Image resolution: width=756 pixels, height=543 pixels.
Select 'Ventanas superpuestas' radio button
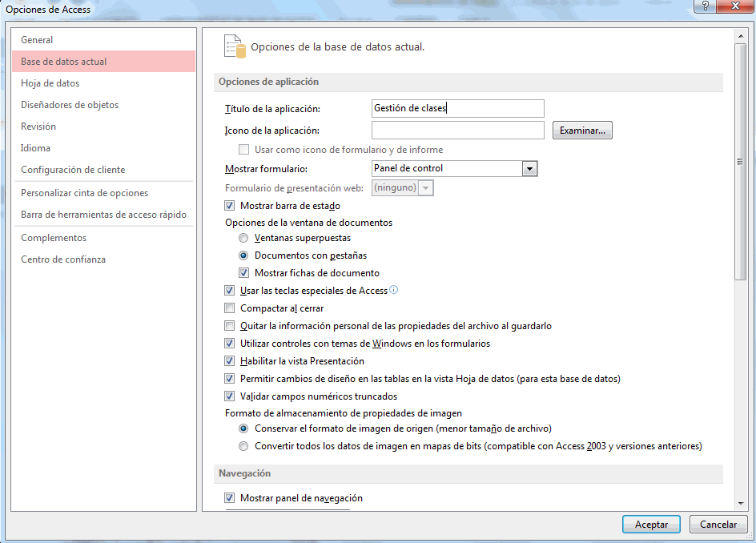pyautogui.click(x=243, y=238)
